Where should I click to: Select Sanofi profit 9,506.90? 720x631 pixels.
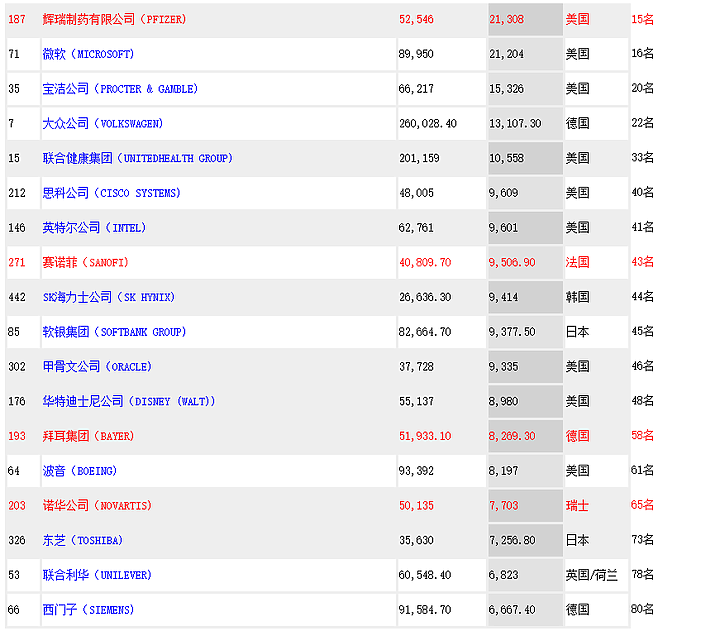[x=512, y=262]
